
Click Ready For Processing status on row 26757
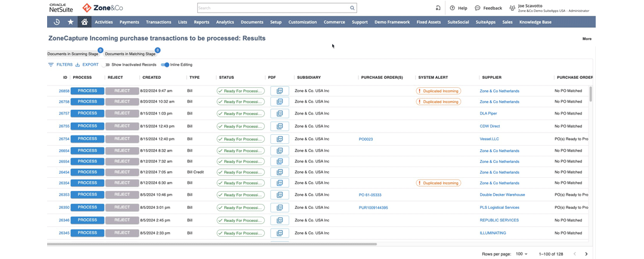coord(241,113)
